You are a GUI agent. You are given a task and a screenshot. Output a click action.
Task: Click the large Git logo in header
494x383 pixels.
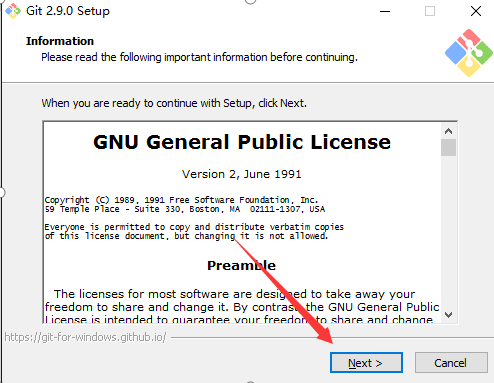coord(469,53)
